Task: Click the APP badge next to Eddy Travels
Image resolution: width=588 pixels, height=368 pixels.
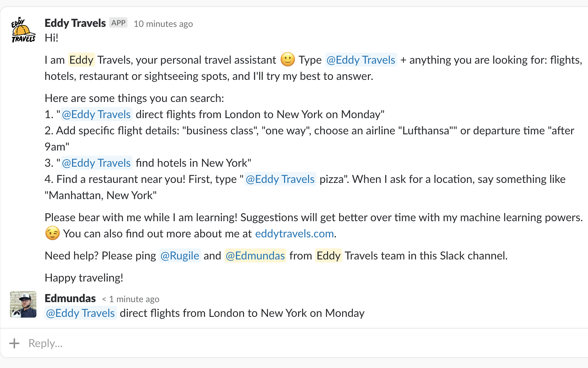Action: (118, 22)
